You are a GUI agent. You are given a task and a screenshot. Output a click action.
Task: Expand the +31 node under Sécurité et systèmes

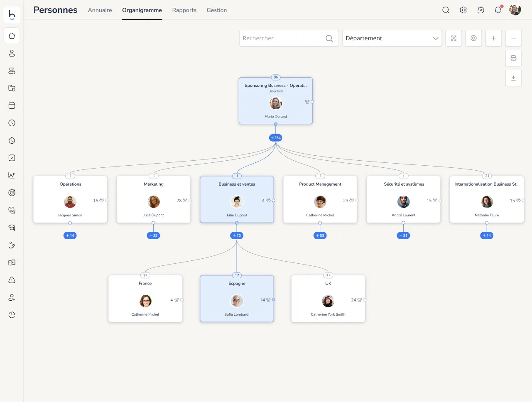(x=403, y=235)
